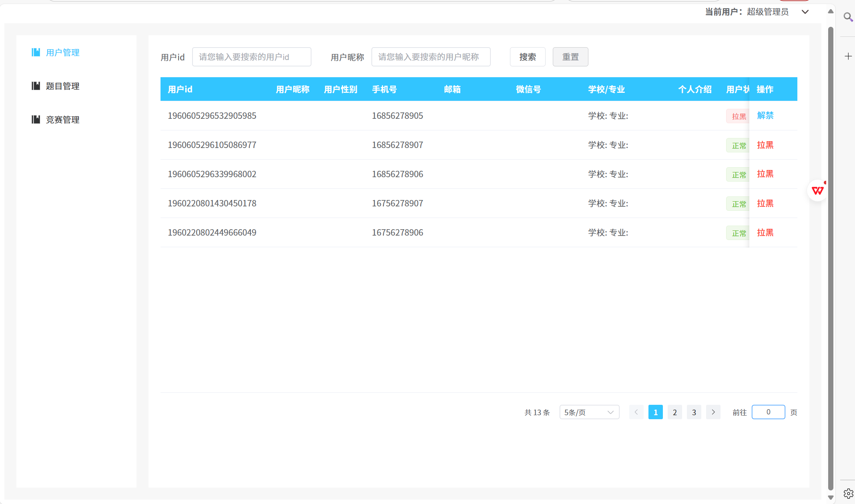Open sidebar settings gear icon

point(848,494)
